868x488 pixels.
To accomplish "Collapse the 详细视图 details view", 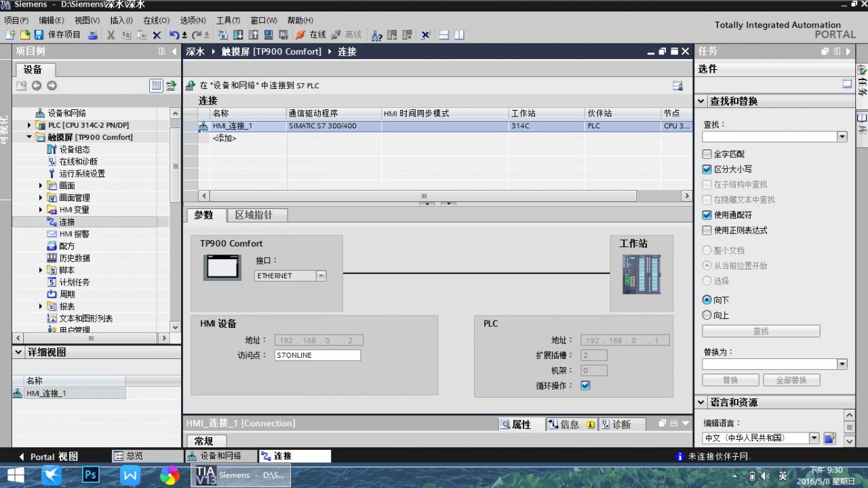I will click(18, 352).
